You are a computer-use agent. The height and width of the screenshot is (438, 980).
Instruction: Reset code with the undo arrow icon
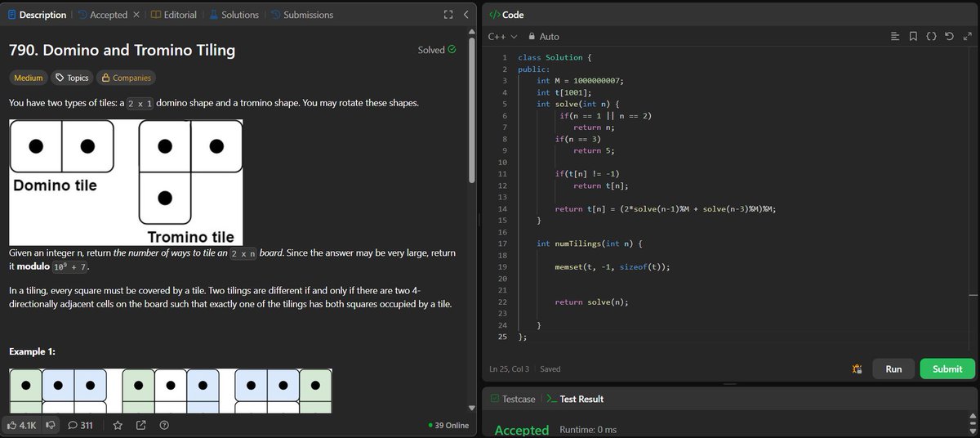[x=948, y=36]
